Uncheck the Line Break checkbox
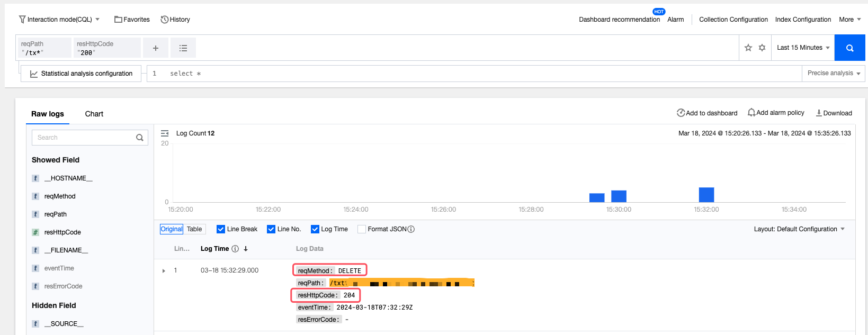 coord(221,229)
